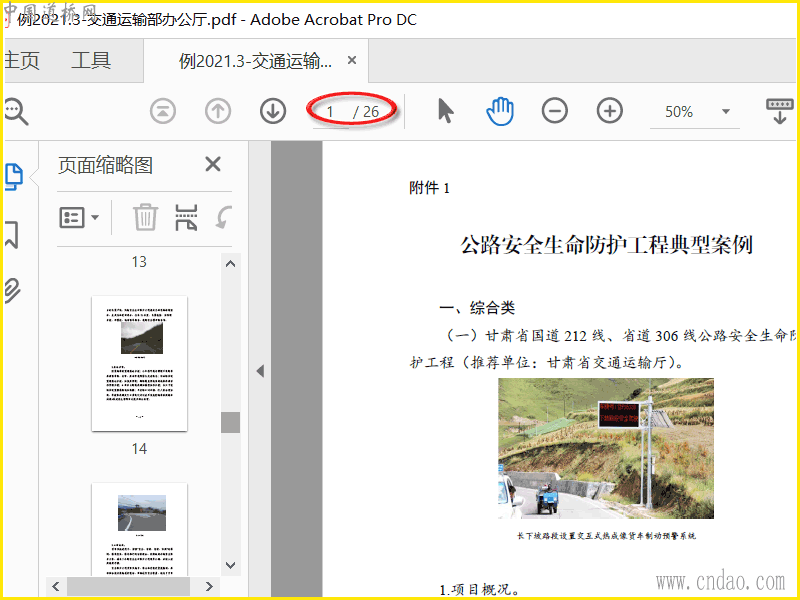Select the 例2021.3-交通运输 document tab
This screenshot has width=800, height=600.
[255, 61]
